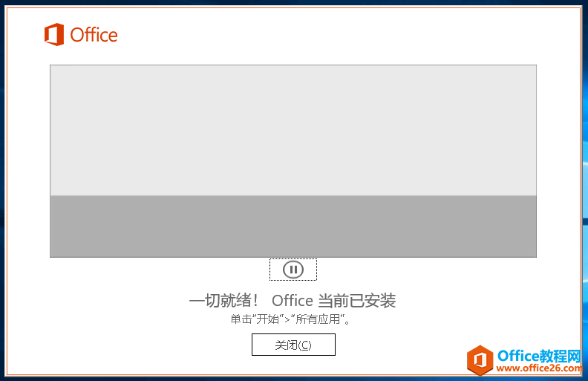
Task: Click the "Office" wordmark beside the logo
Action: pos(94,35)
